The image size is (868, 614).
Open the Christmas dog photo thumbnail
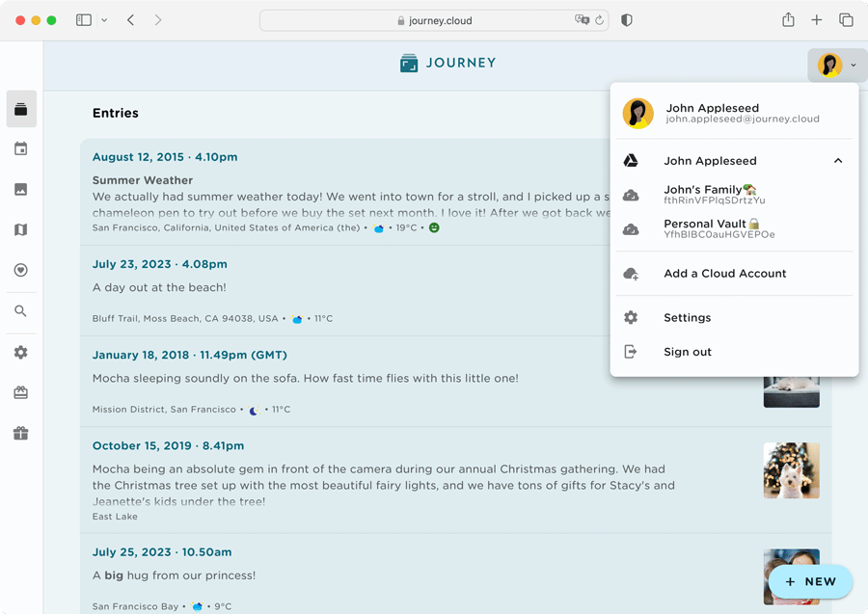(x=791, y=470)
